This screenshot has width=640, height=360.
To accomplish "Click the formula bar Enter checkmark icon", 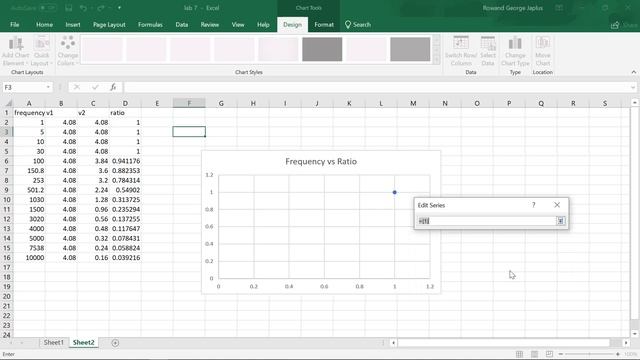I will click(x=95, y=87).
